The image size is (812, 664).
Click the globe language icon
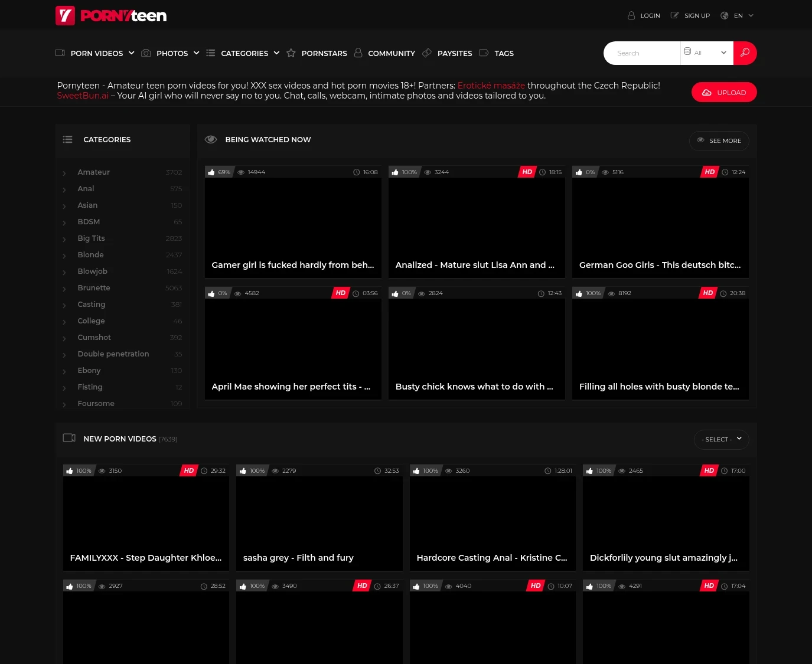coord(725,15)
